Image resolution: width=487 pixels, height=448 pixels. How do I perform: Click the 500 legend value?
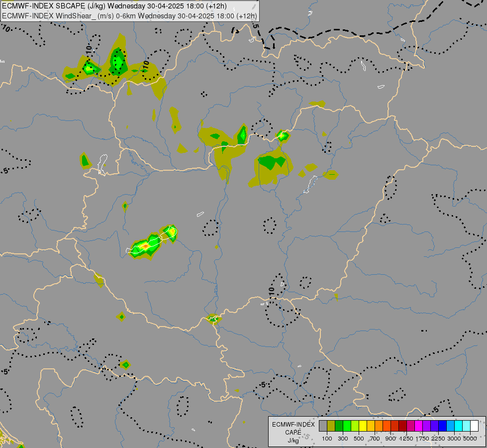(x=359, y=439)
